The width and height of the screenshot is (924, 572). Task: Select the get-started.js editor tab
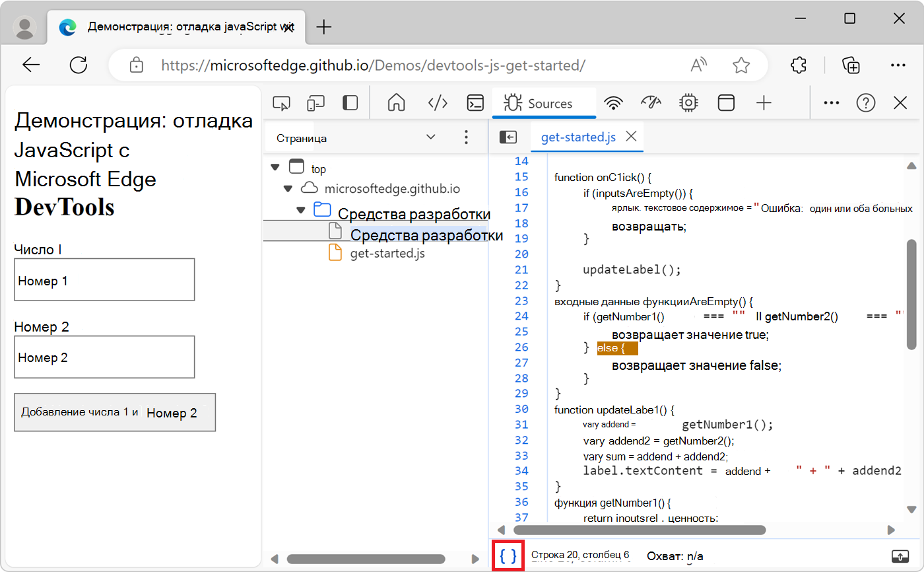[577, 137]
